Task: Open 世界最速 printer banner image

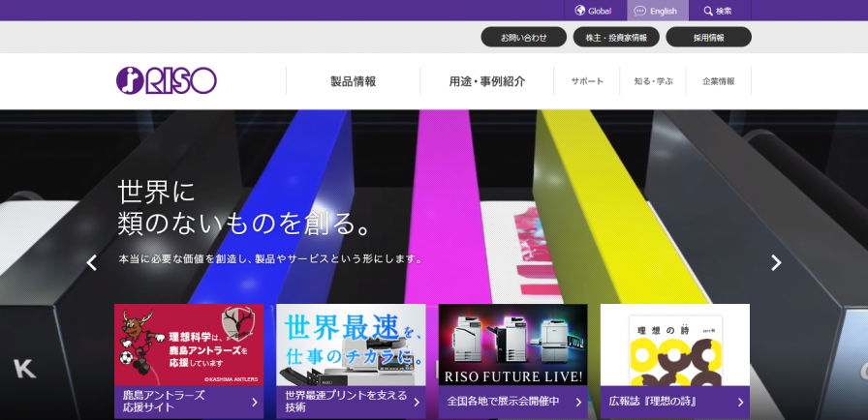Action: [x=351, y=345]
